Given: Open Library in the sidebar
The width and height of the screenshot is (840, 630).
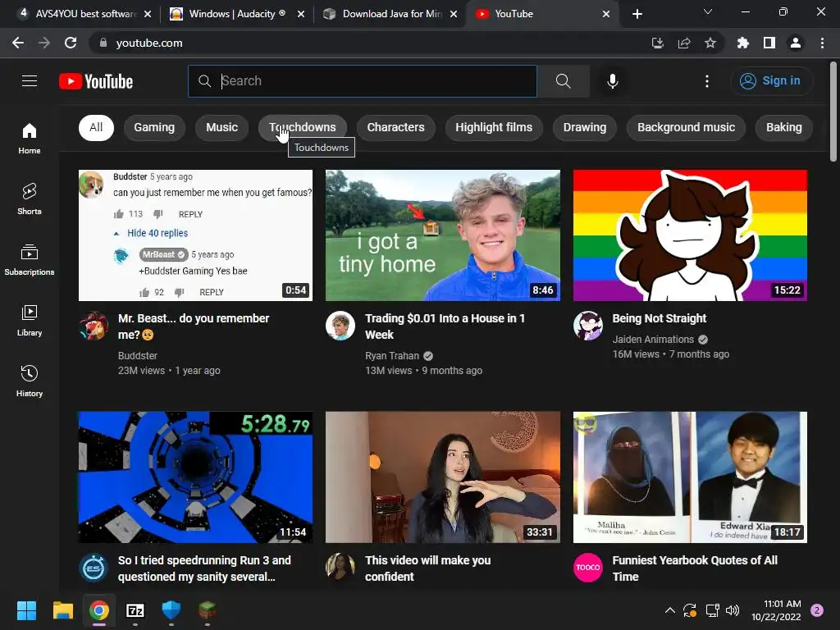Looking at the screenshot, I should coord(30,321).
